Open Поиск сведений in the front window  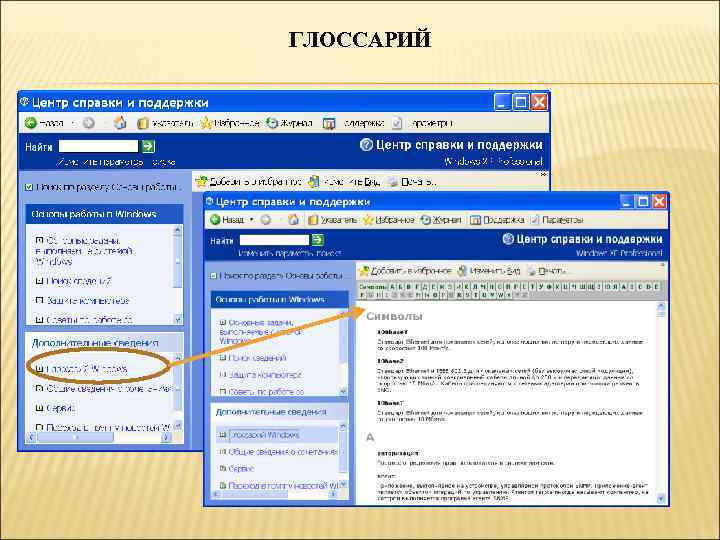[x=257, y=358]
